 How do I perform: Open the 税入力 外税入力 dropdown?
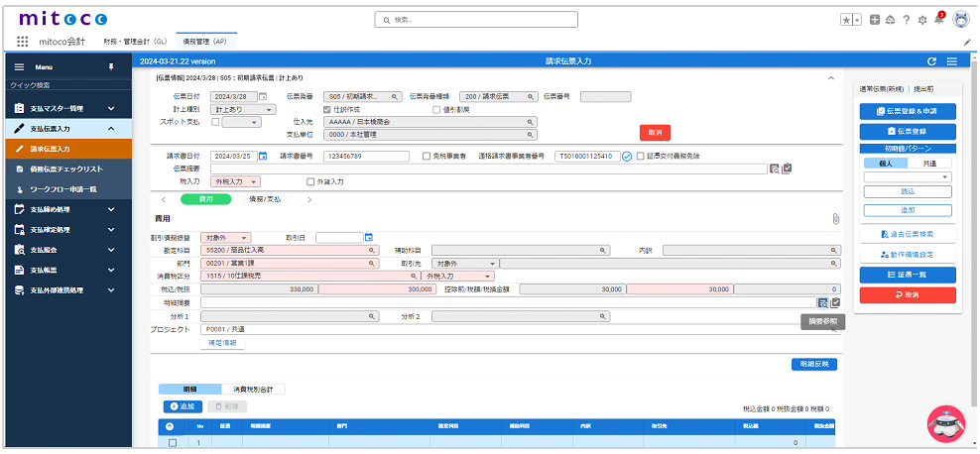[x=235, y=181]
